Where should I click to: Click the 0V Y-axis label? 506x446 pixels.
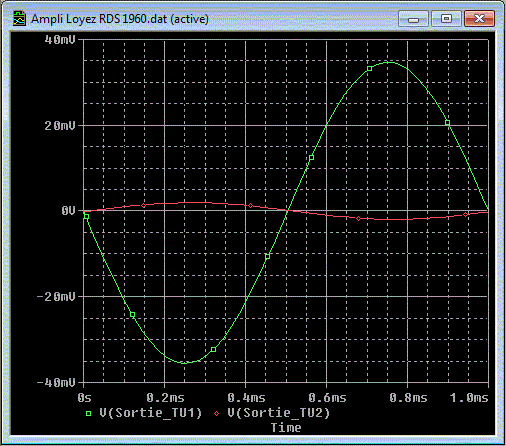pyautogui.click(x=68, y=211)
